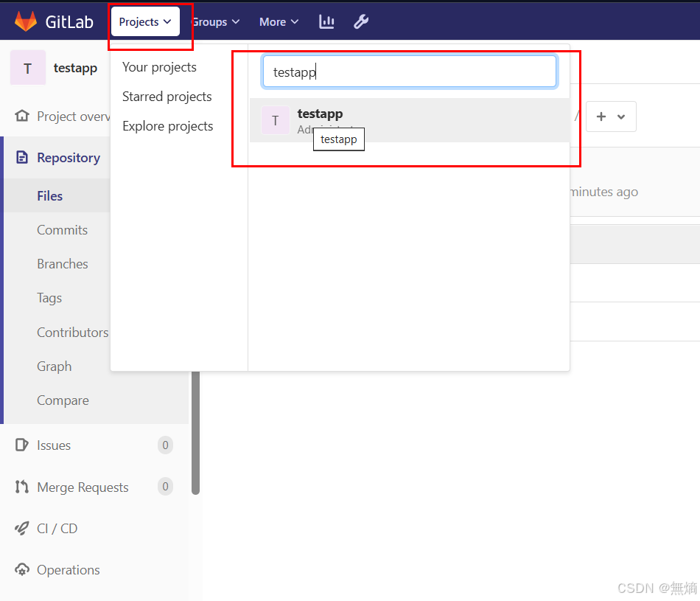Select Starred projects in the menu

click(x=167, y=97)
